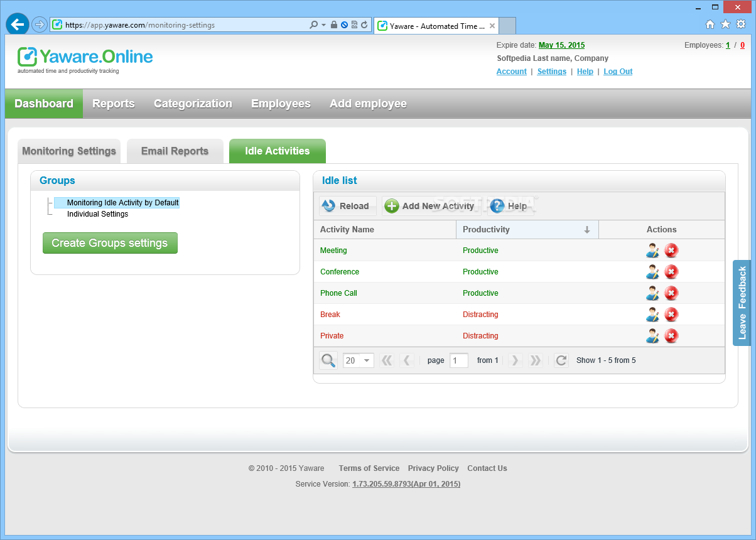Image resolution: width=756 pixels, height=540 pixels.
Task: Edit the Break activity
Action: pos(652,315)
